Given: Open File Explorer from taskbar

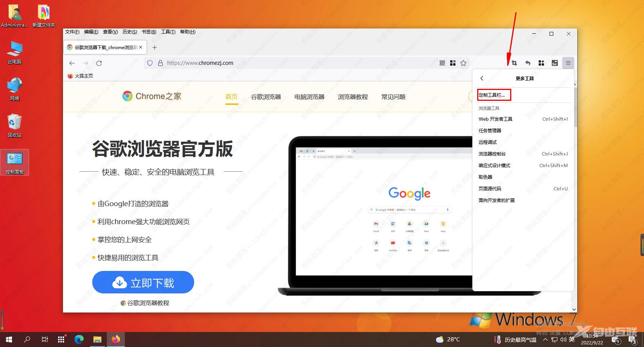Looking at the screenshot, I should tap(97, 340).
